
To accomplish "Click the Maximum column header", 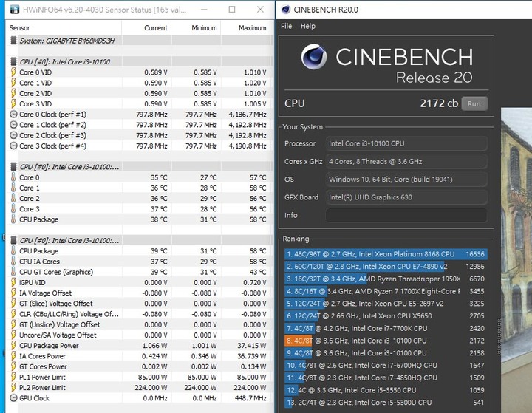I will click(x=245, y=28).
